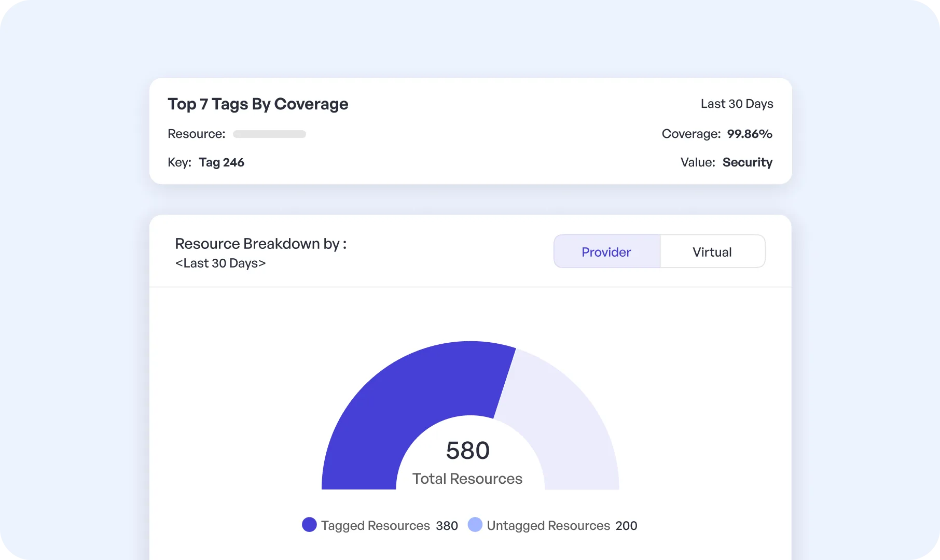Select the Virtual tab
Screen dimensions: 940x560
(x=712, y=251)
